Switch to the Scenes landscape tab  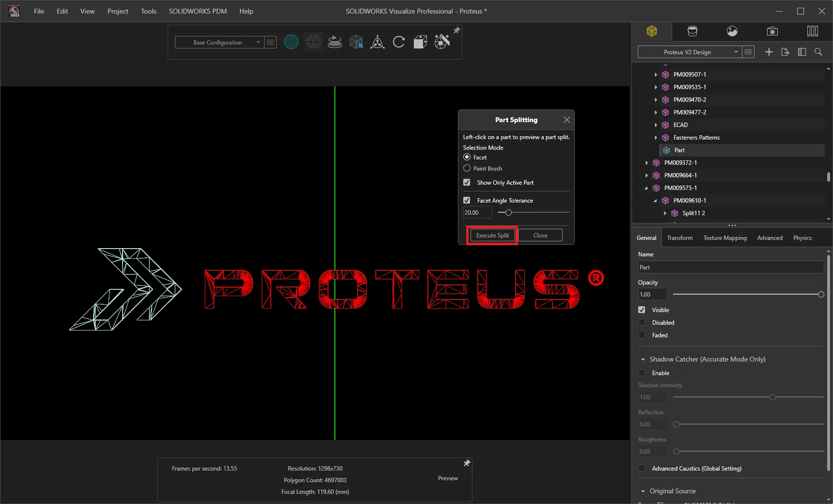tap(732, 31)
